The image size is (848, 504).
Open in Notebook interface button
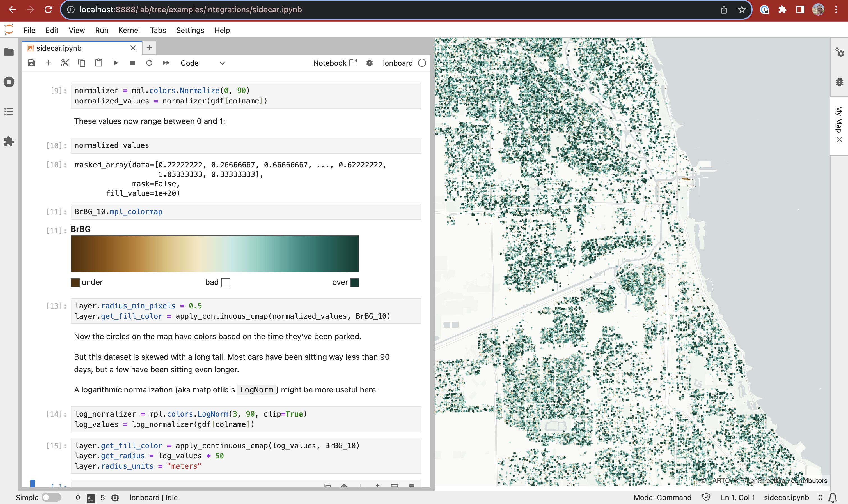click(335, 63)
